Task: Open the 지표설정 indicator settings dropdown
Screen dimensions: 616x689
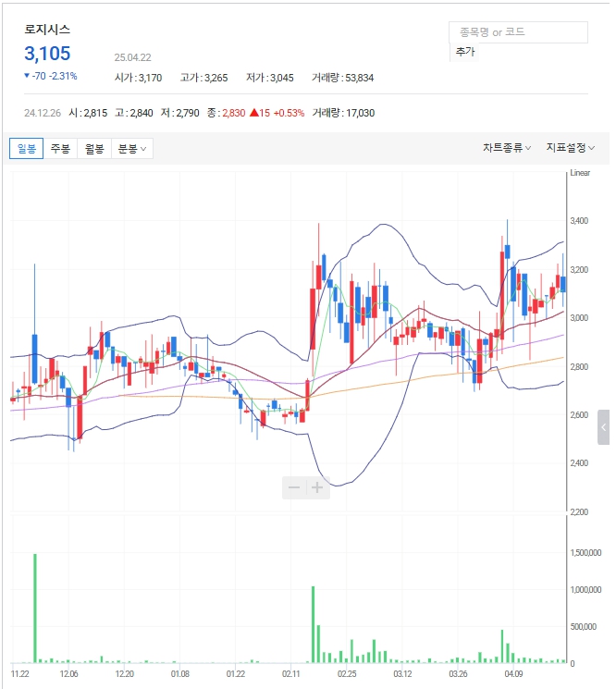Action: coord(571,148)
